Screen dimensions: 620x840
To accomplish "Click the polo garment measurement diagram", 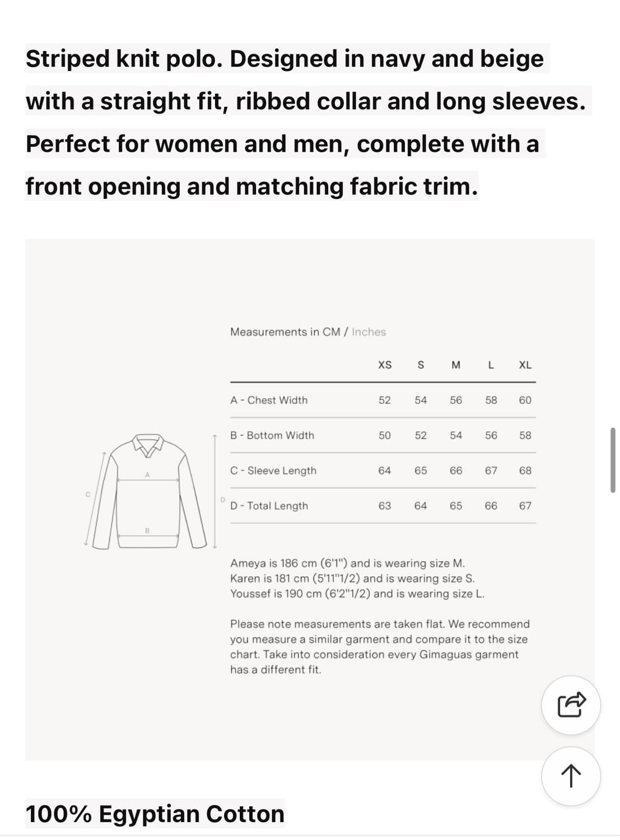I will (148, 491).
